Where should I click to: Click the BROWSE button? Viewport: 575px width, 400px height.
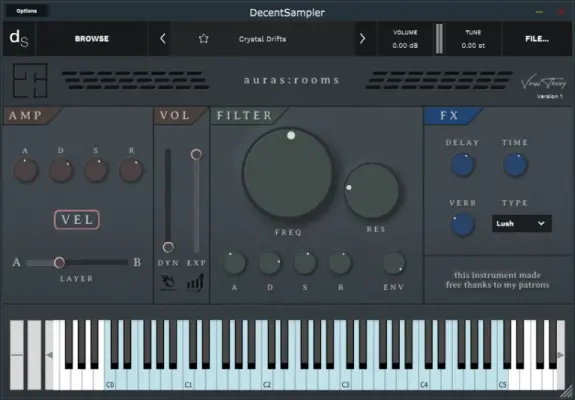[92, 39]
